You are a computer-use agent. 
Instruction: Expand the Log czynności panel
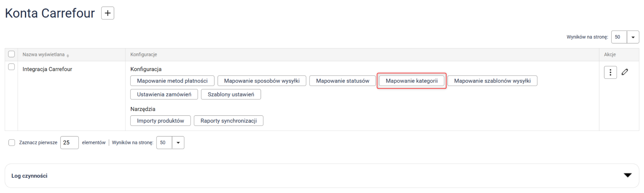627,175
